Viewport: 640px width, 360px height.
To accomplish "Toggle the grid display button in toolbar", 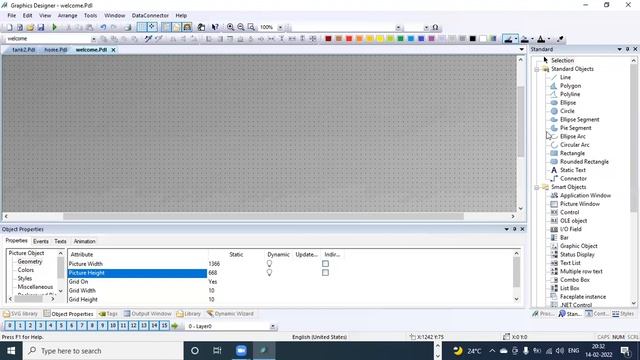I will pos(142,27).
